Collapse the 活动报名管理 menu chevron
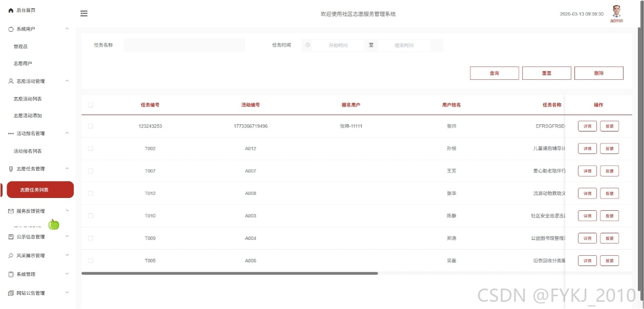Image resolution: width=644 pixels, height=309 pixels. click(67, 133)
